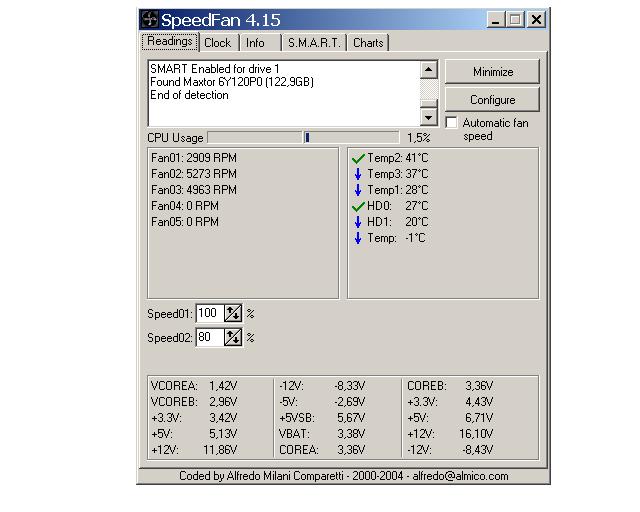Click the SpeedFan fan icon in title bar
This screenshot has width=640, height=512.
click(149, 19)
